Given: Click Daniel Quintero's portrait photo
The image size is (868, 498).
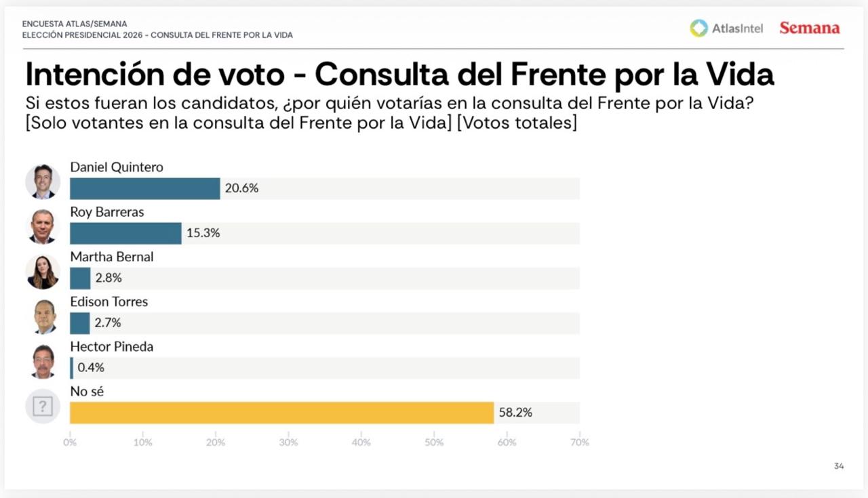Looking at the screenshot, I should click(43, 182).
